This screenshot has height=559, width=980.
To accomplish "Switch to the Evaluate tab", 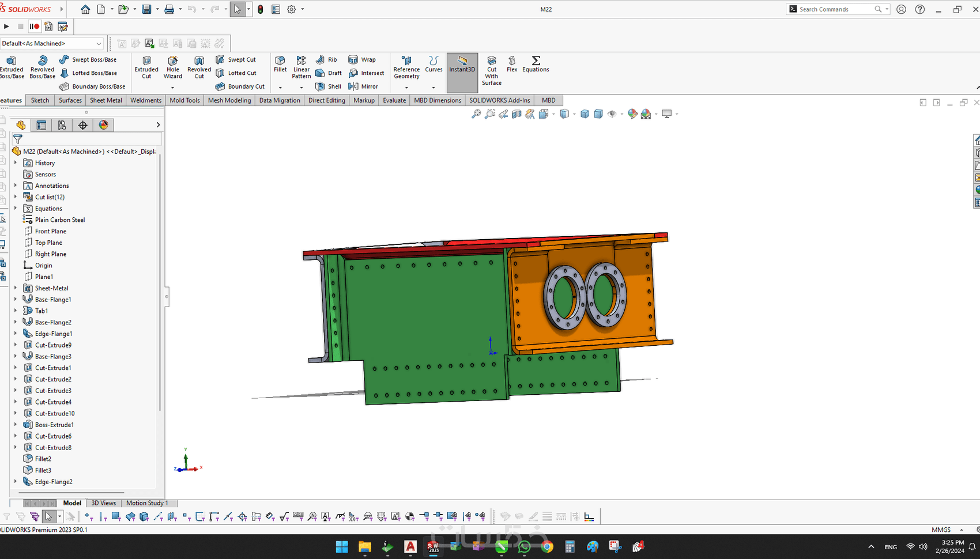I will point(394,100).
